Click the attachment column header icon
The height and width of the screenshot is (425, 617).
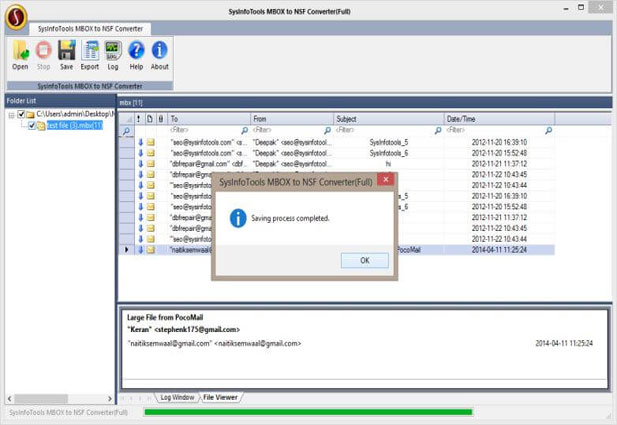(x=161, y=119)
